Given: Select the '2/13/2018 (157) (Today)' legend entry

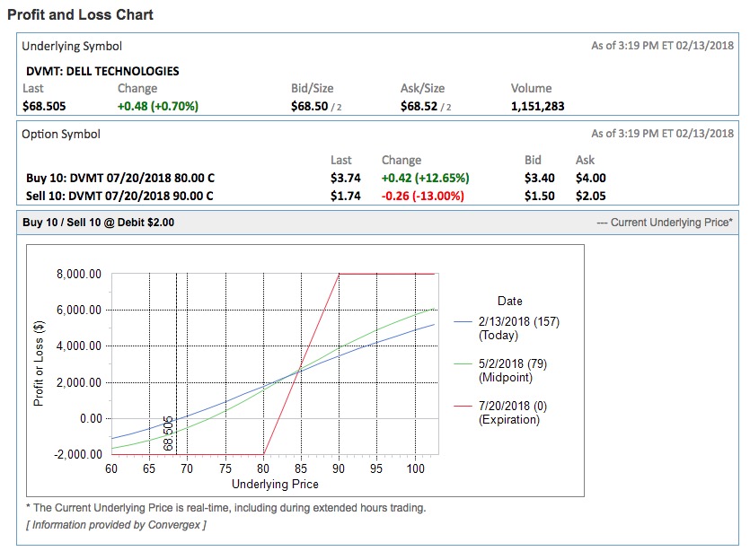Looking at the screenshot, I should (x=507, y=328).
